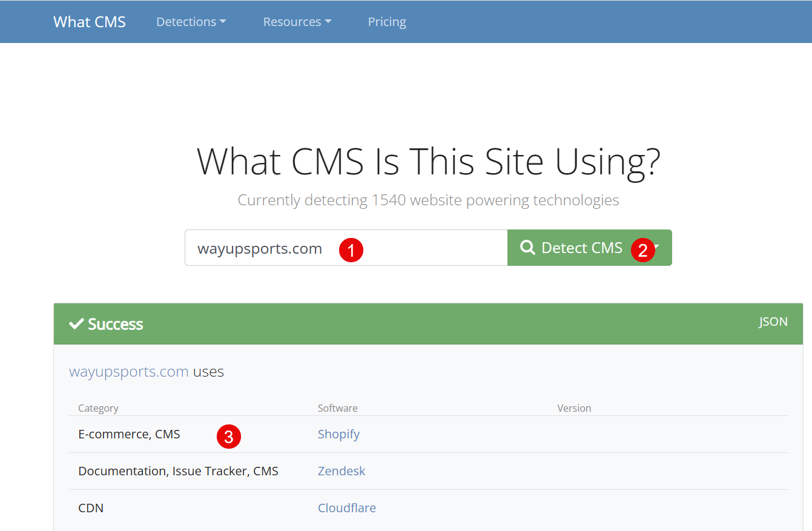Open the Resources dropdown menu
Screen dimensions: 812x531
(x=297, y=22)
